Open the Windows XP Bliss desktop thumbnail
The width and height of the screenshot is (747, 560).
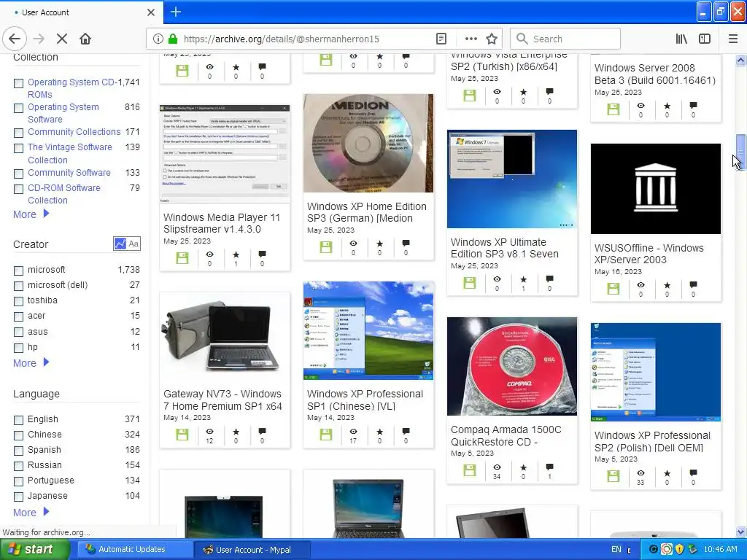click(x=368, y=330)
